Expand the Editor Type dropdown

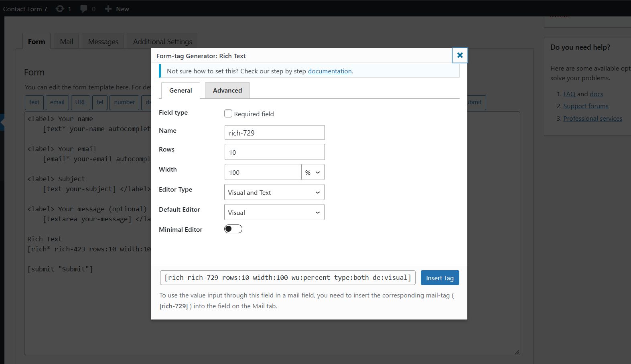pyautogui.click(x=274, y=192)
